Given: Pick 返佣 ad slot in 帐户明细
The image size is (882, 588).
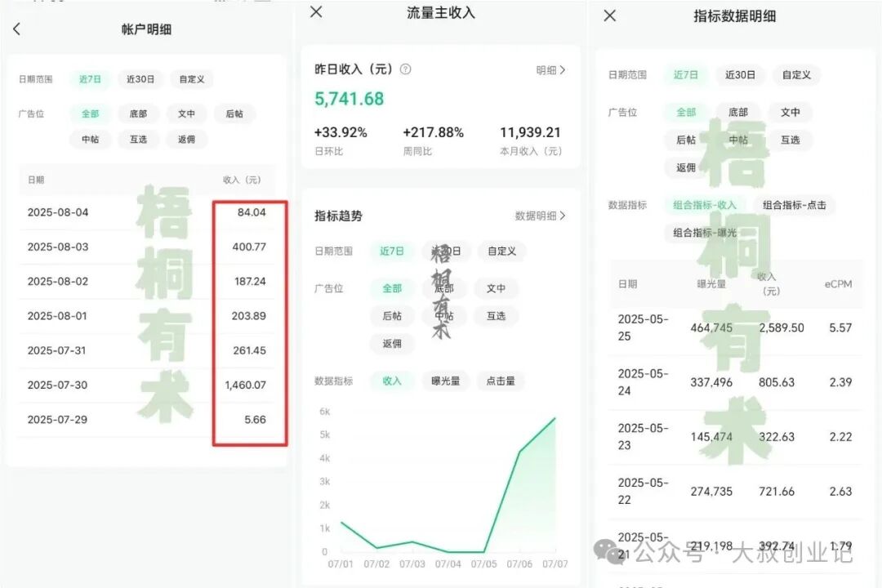Looking at the screenshot, I should pyautogui.click(x=186, y=140).
